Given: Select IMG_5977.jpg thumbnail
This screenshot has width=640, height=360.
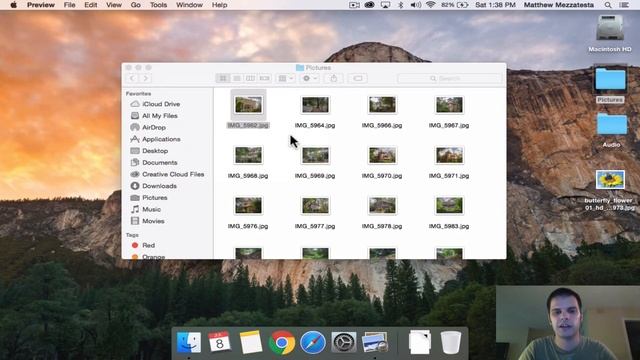Looking at the screenshot, I should (315, 206).
